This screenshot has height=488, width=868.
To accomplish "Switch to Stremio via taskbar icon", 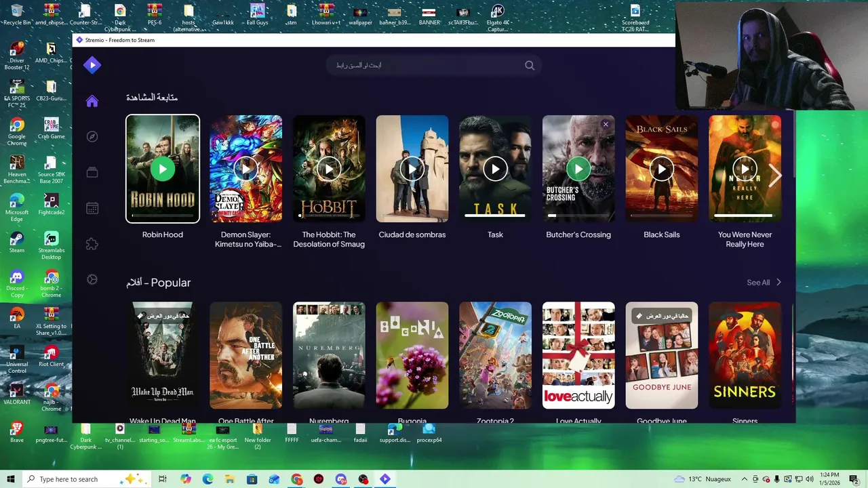I will pos(385,479).
